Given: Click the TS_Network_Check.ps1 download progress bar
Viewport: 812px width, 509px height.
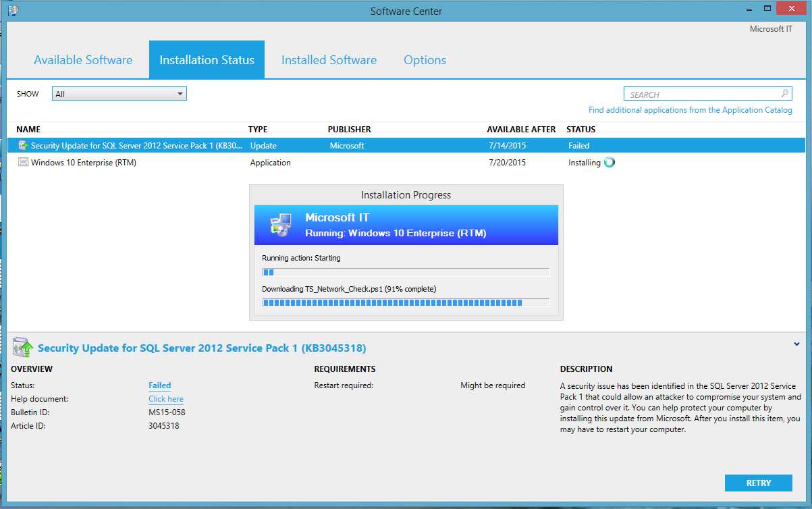Looking at the screenshot, I should [x=406, y=303].
